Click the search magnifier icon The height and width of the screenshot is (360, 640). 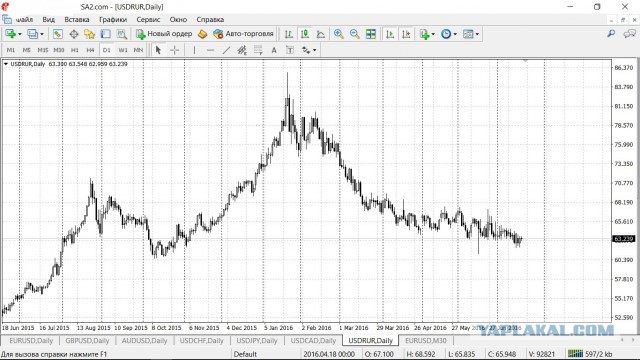pyautogui.click(x=611, y=34)
